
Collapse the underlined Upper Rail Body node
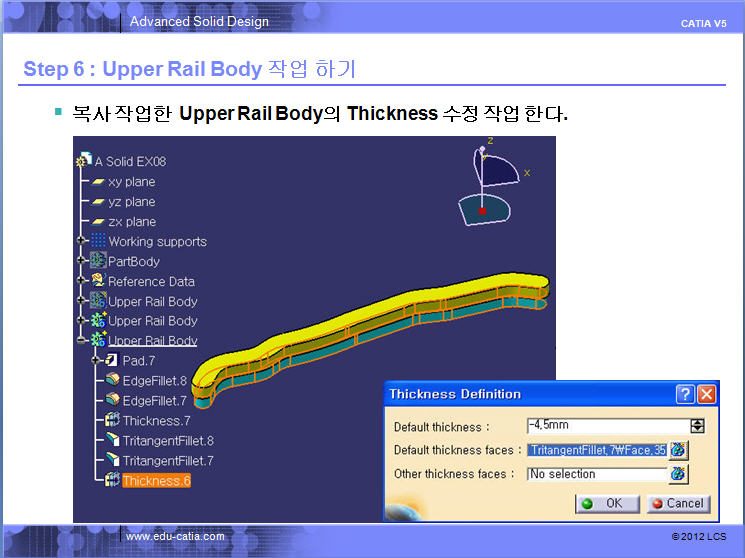[x=82, y=341]
